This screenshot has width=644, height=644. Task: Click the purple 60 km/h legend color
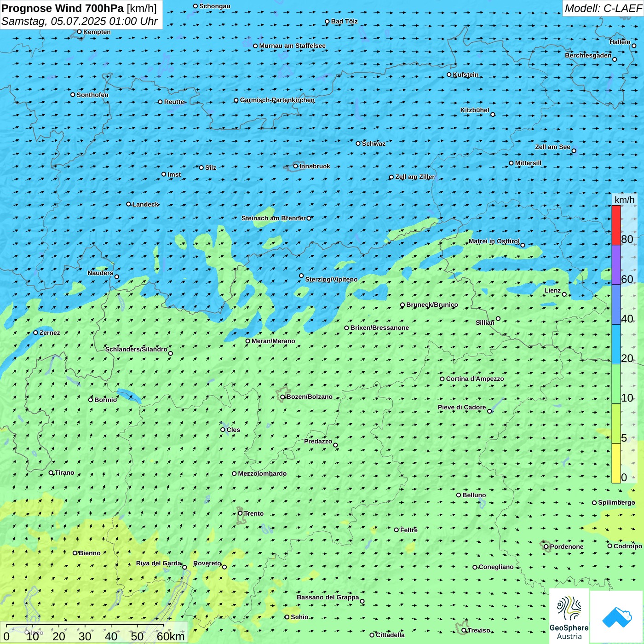coord(616,265)
